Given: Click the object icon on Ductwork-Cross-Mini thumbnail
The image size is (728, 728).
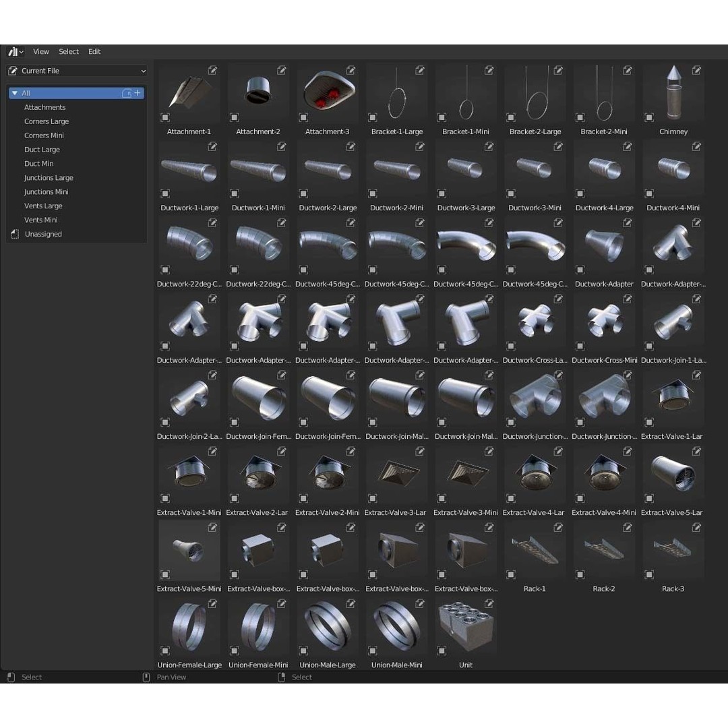Looking at the screenshot, I should [x=580, y=346].
